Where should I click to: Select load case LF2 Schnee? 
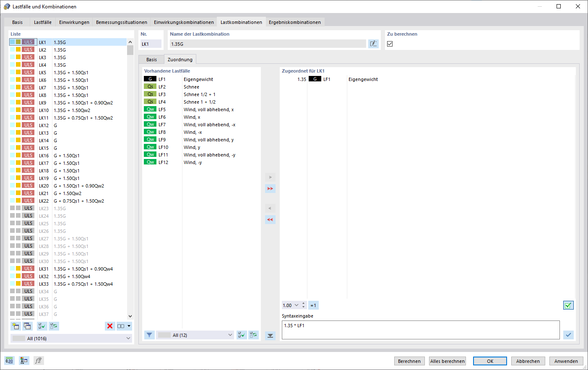[201, 87]
